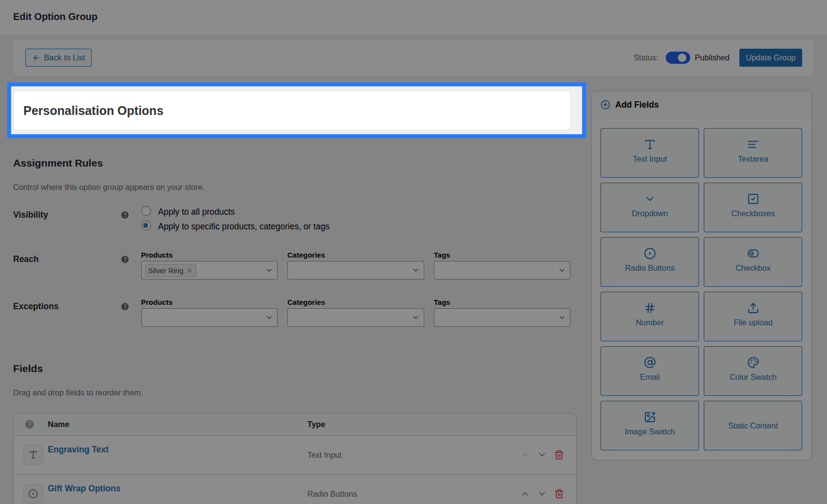827x504 pixels.
Task: Click the Gift Wrap Options radio type icon
Action: [x=33, y=494]
